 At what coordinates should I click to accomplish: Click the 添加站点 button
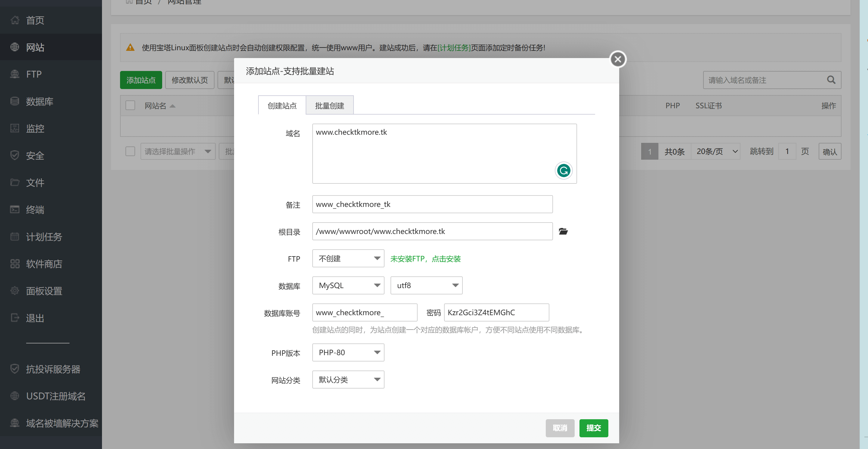tap(141, 80)
